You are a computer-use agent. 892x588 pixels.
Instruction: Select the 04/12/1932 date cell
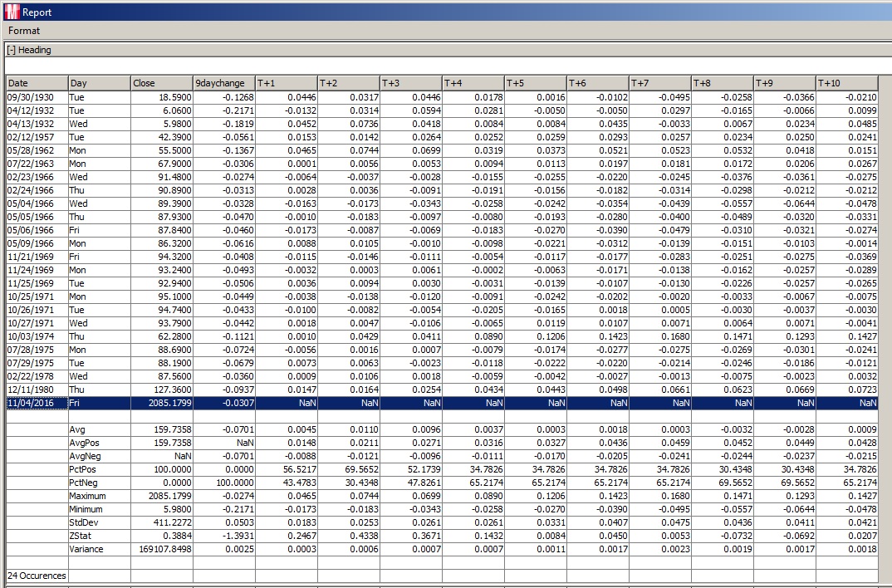[x=37, y=110]
